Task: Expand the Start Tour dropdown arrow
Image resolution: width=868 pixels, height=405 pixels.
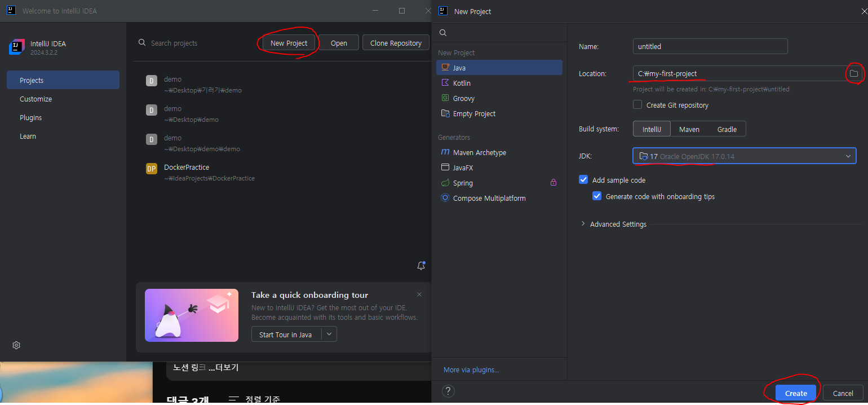Action: coord(330,334)
